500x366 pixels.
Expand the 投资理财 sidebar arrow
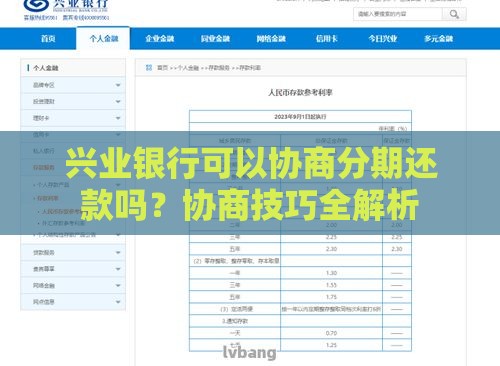click(x=118, y=102)
